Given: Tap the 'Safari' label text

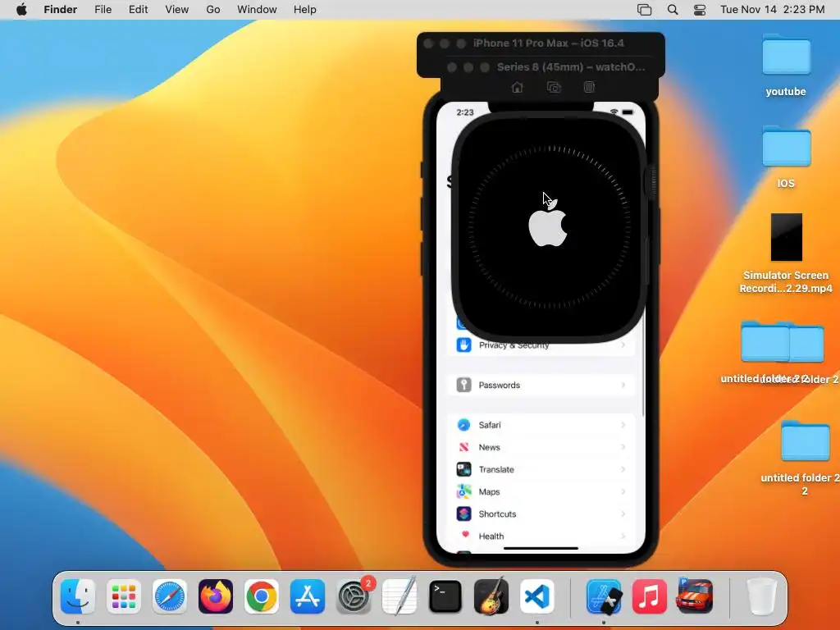Looking at the screenshot, I should pos(490,425).
